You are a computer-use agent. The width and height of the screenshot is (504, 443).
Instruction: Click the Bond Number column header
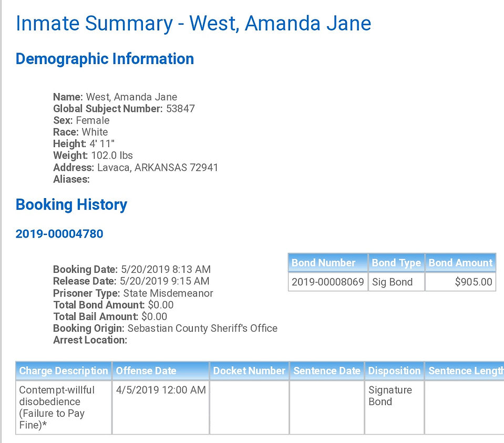tap(328, 263)
